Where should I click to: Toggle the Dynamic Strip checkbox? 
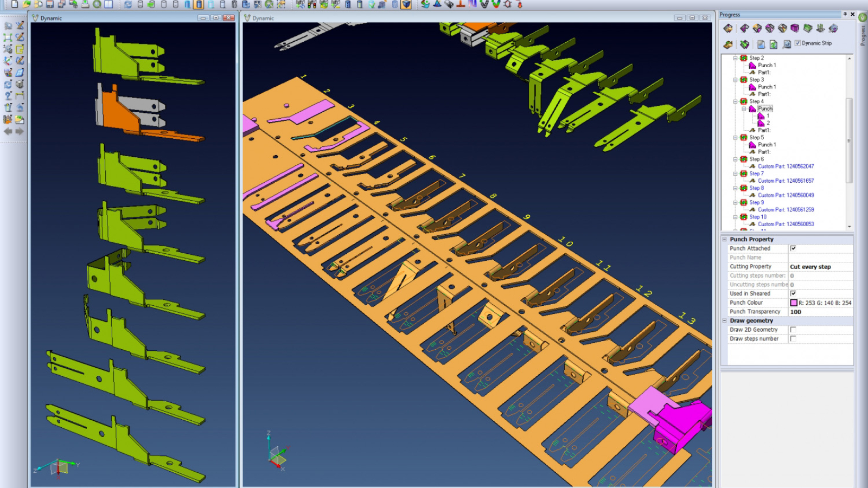pos(797,43)
